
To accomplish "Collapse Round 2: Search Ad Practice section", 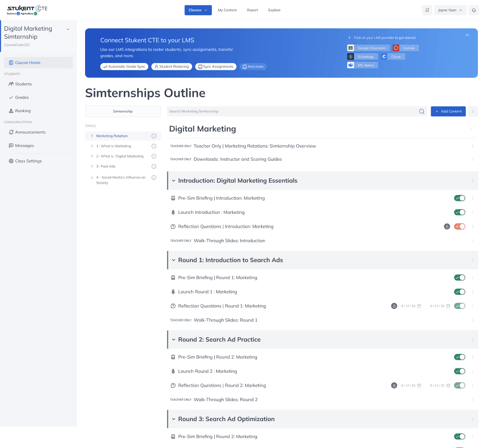I will 174,339.
